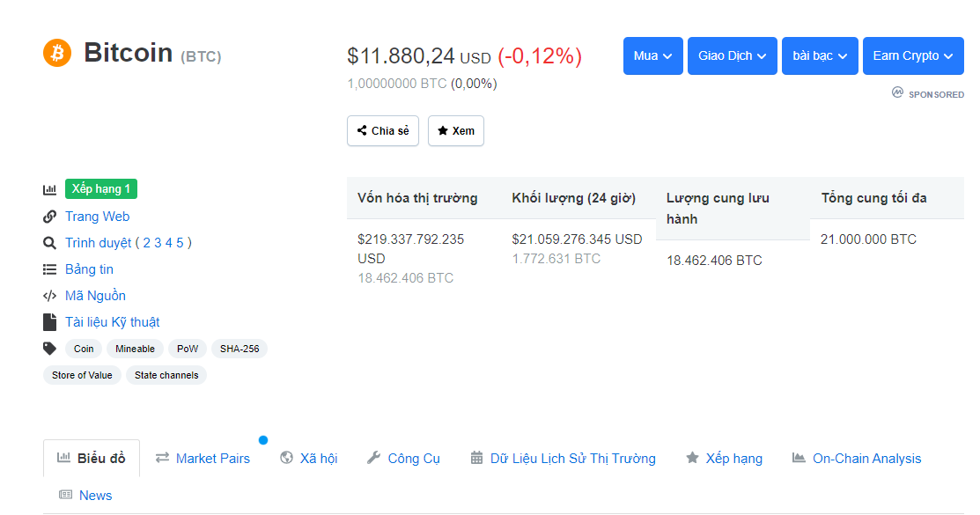Click the $219.337.792.235 USD market cap value
The height and width of the screenshot is (515, 980).
coord(410,249)
